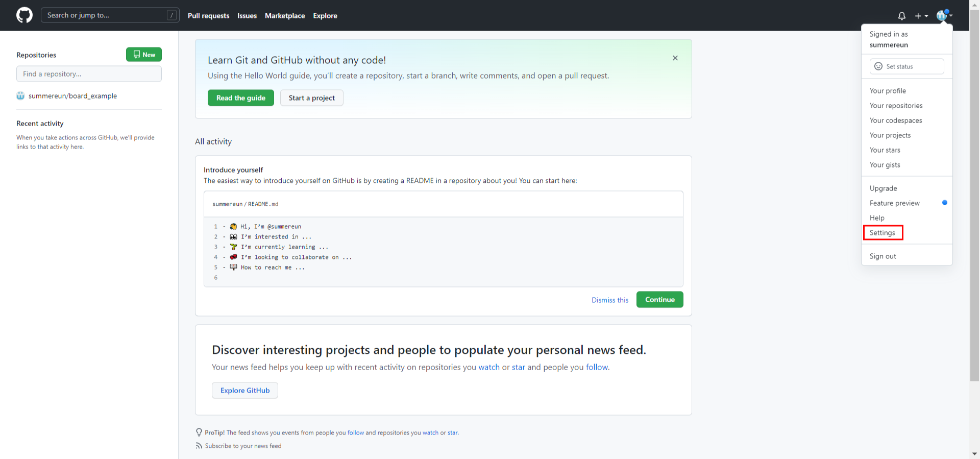Image resolution: width=980 pixels, height=459 pixels.
Task: Click the green Continue button
Action: pyautogui.click(x=660, y=300)
